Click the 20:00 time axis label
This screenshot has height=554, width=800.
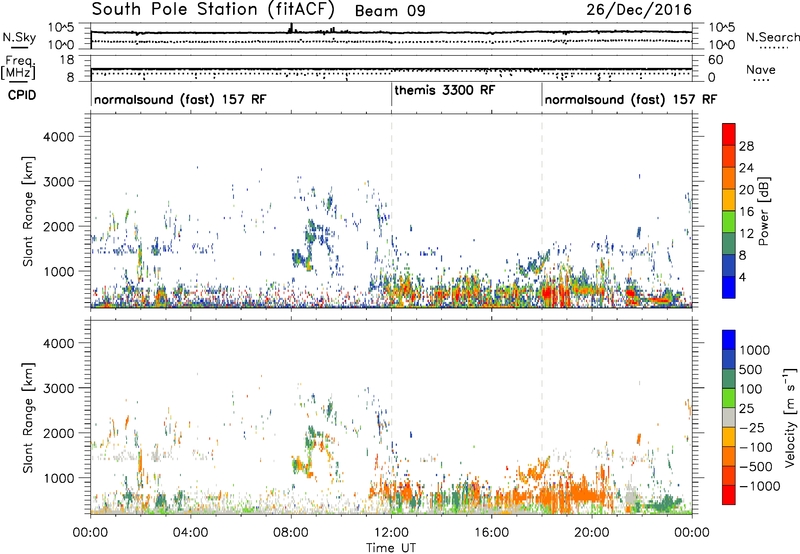(x=591, y=532)
